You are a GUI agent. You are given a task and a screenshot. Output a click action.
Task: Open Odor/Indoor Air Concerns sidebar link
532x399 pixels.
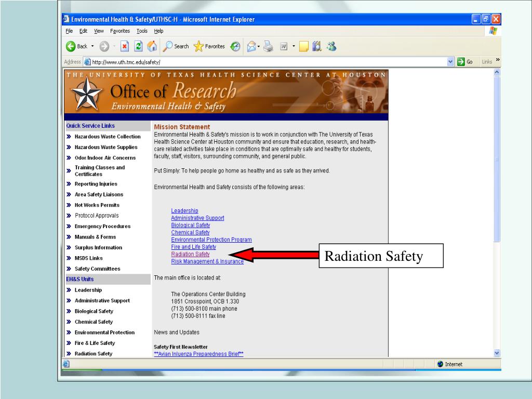point(105,158)
